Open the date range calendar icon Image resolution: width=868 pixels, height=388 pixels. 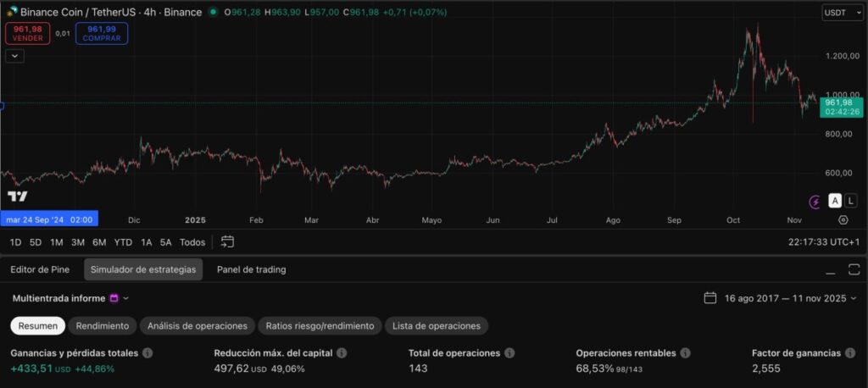click(710, 298)
